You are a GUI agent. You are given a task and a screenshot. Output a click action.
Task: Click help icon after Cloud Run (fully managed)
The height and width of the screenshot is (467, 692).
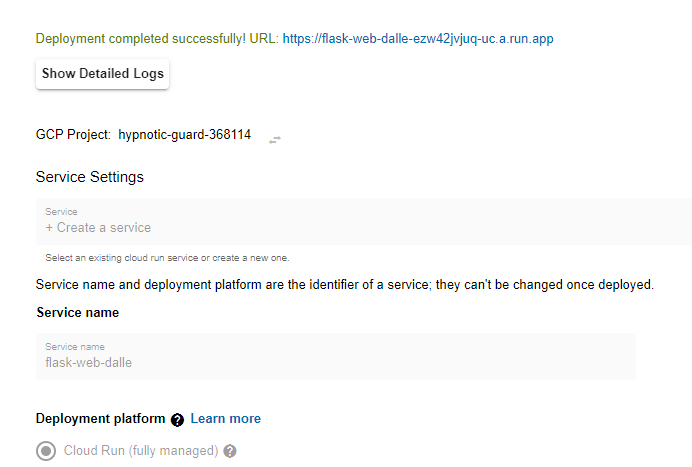pos(230,451)
